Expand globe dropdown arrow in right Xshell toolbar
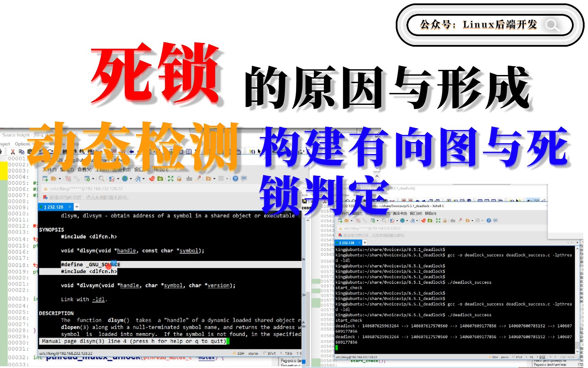The width and height of the screenshot is (588, 368). click(407, 220)
